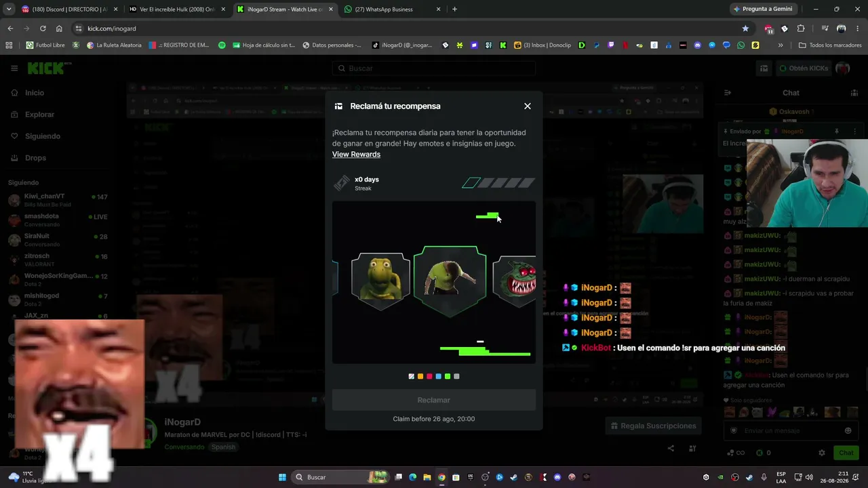Click the blue rarity color square

[x=439, y=376]
